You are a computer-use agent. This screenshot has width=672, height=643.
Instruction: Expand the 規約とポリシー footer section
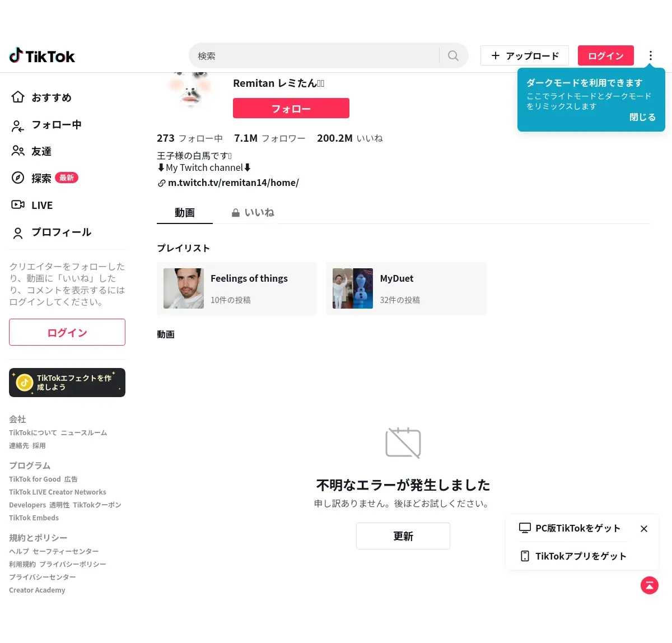coord(38,538)
